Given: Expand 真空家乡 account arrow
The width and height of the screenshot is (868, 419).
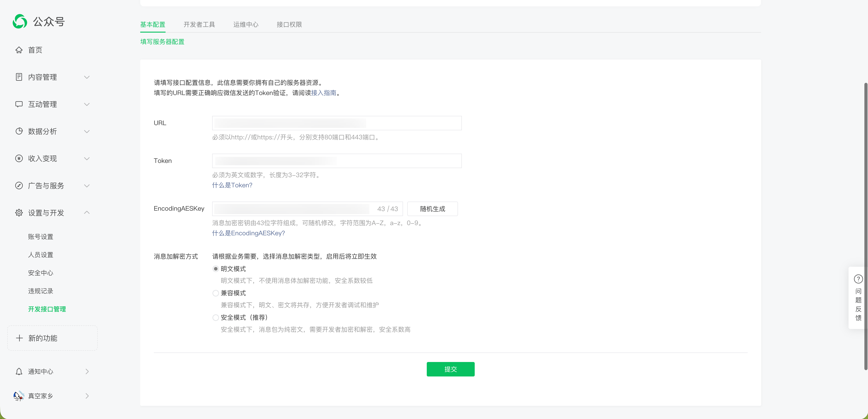Looking at the screenshot, I should tap(87, 396).
